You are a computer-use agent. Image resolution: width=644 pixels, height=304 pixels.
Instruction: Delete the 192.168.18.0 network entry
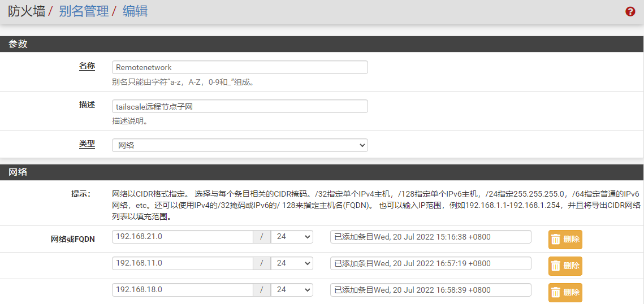coord(565,293)
